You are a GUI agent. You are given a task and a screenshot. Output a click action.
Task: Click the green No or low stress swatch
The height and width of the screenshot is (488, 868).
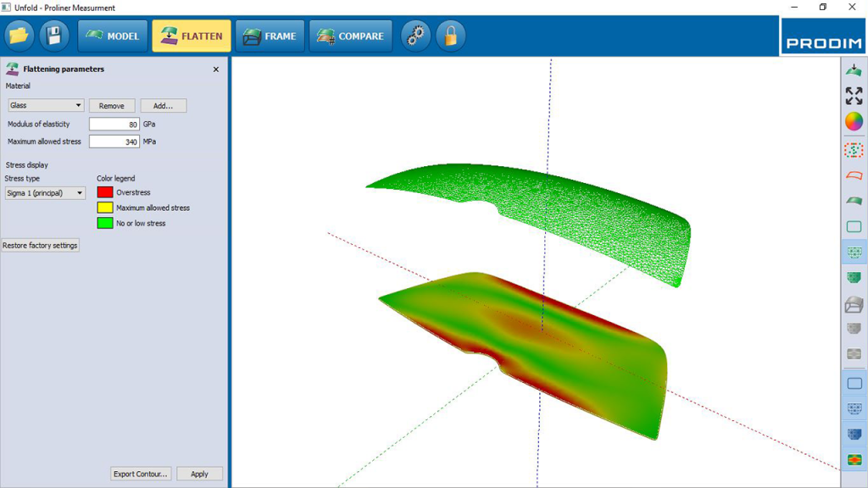(x=105, y=223)
